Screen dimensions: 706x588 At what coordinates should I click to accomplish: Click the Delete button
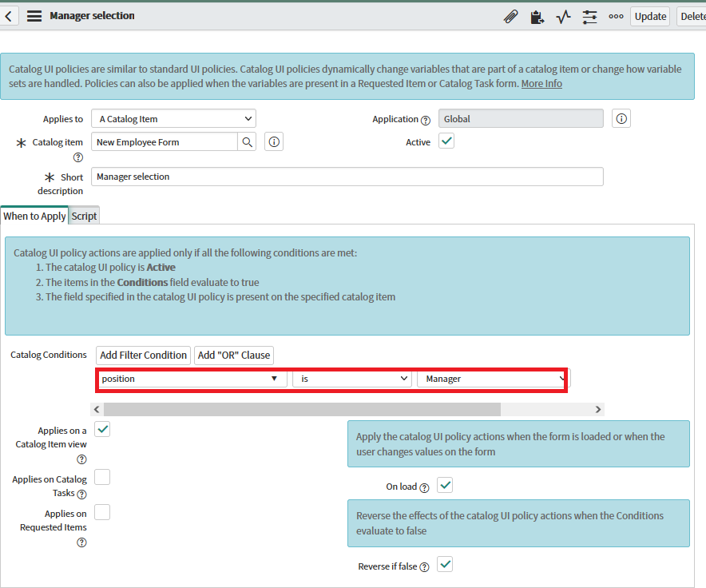pos(692,17)
